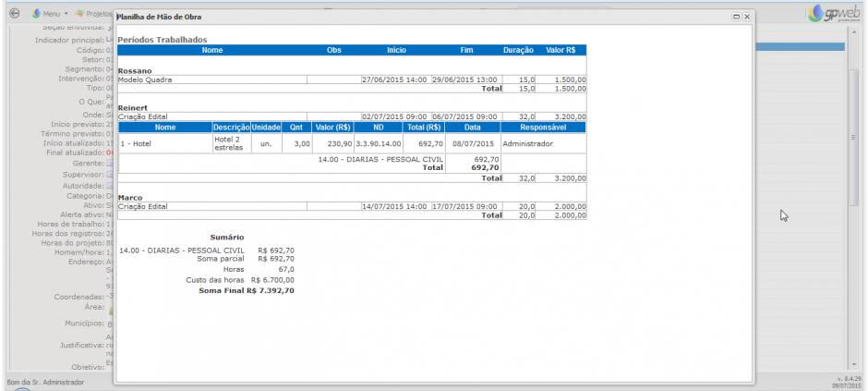Click the Nome column header
868x391 pixels.
[212, 50]
